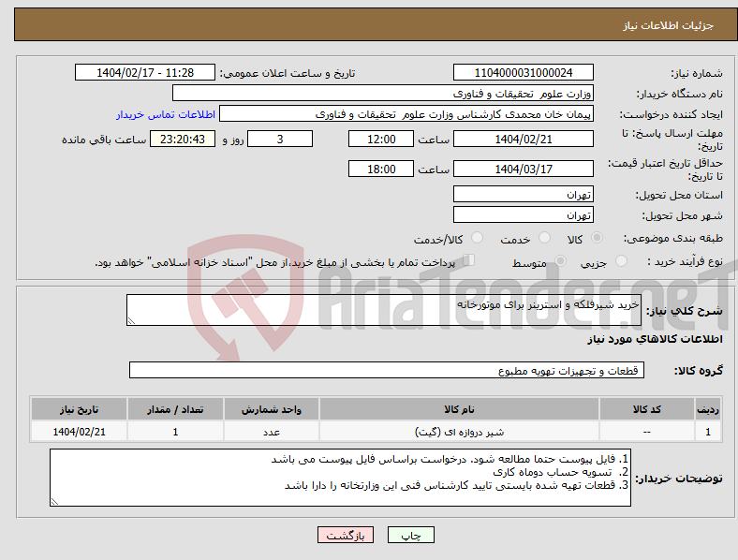Image resolution: width=738 pixels, height=560 pixels.
Task: Click the quantity cell 1 in the table
Action: coord(175,432)
